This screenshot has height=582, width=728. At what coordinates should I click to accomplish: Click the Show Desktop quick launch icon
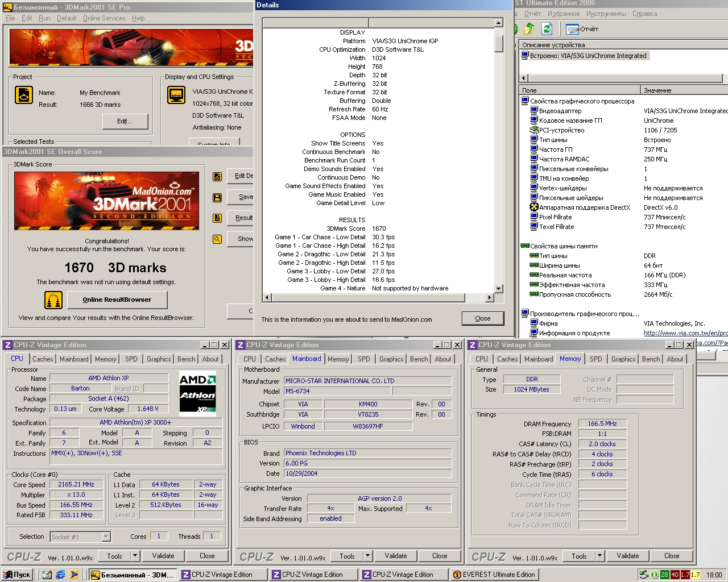pyautogui.click(x=47, y=575)
